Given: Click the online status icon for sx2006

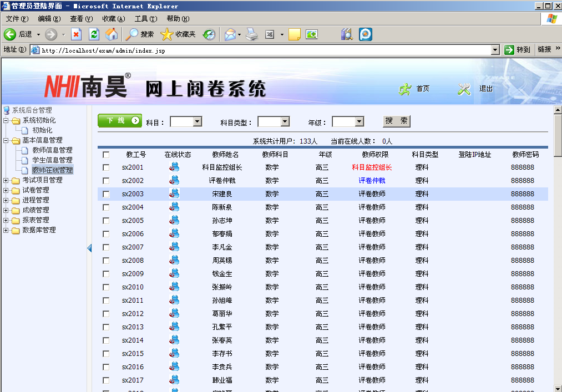Looking at the screenshot, I should (174, 233).
